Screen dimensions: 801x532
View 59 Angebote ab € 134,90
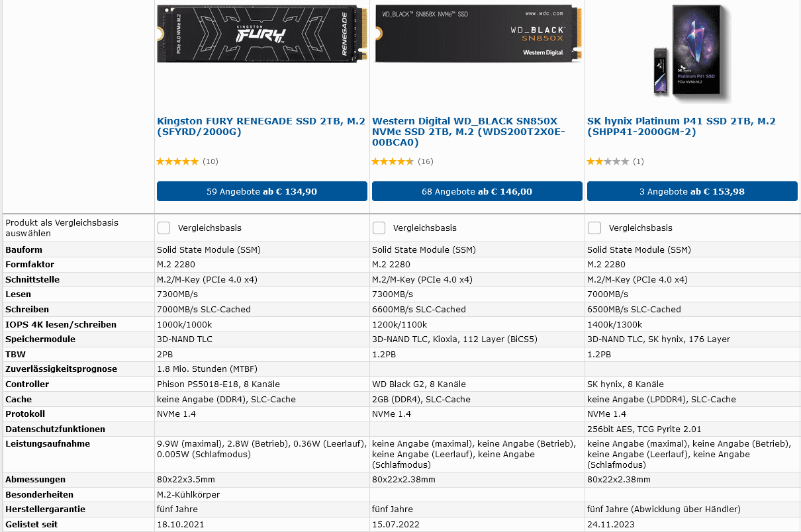click(x=262, y=191)
